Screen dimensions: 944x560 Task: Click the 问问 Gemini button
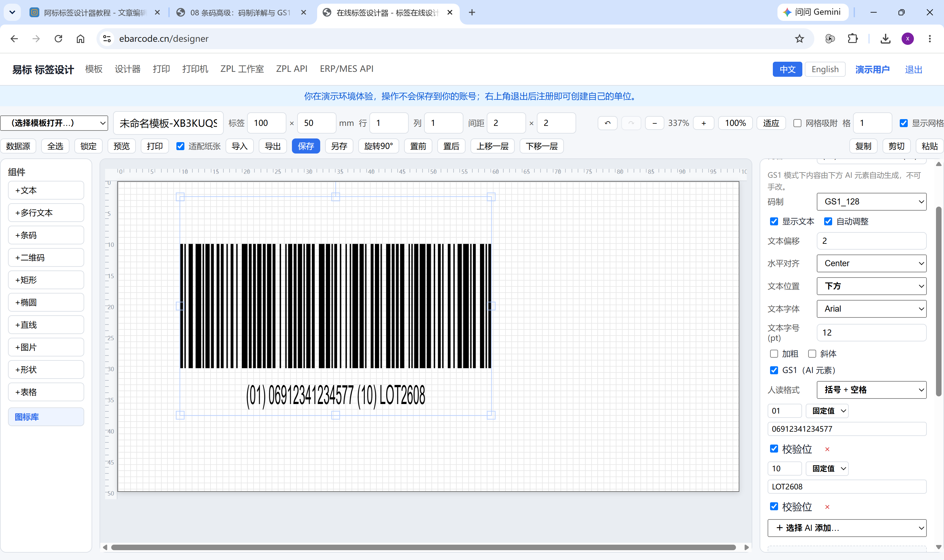click(812, 12)
